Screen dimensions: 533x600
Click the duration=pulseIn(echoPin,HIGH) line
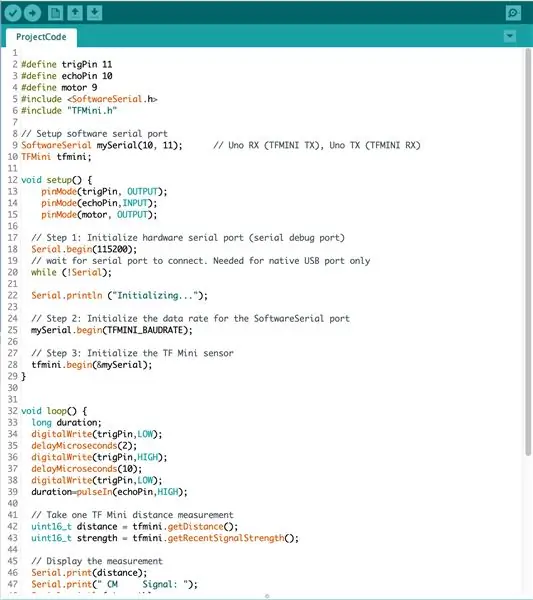[109, 492]
